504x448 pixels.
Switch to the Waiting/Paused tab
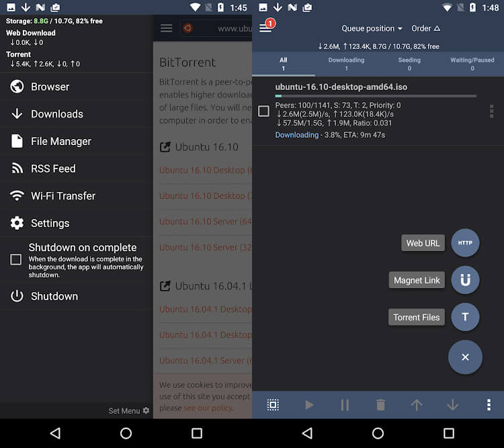(472, 64)
